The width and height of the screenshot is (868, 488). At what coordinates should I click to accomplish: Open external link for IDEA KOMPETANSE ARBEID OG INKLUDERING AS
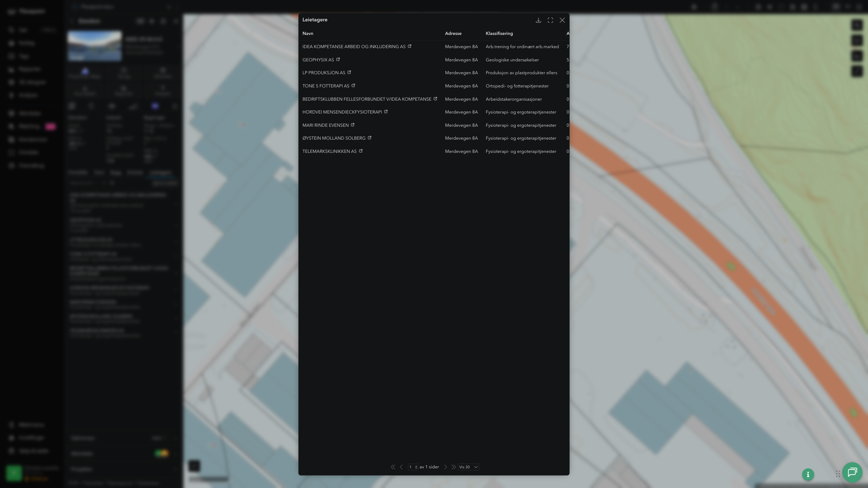coord(410,46)
